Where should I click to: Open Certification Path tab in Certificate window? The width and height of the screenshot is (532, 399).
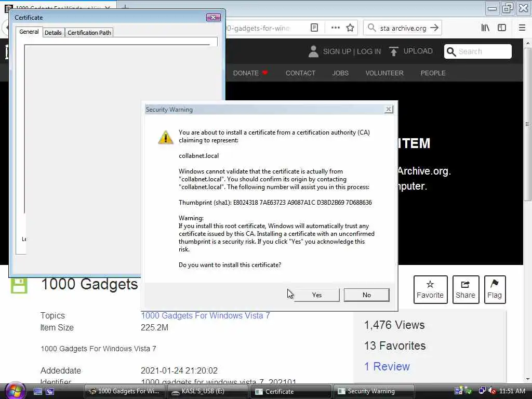(x=89, y=33)
